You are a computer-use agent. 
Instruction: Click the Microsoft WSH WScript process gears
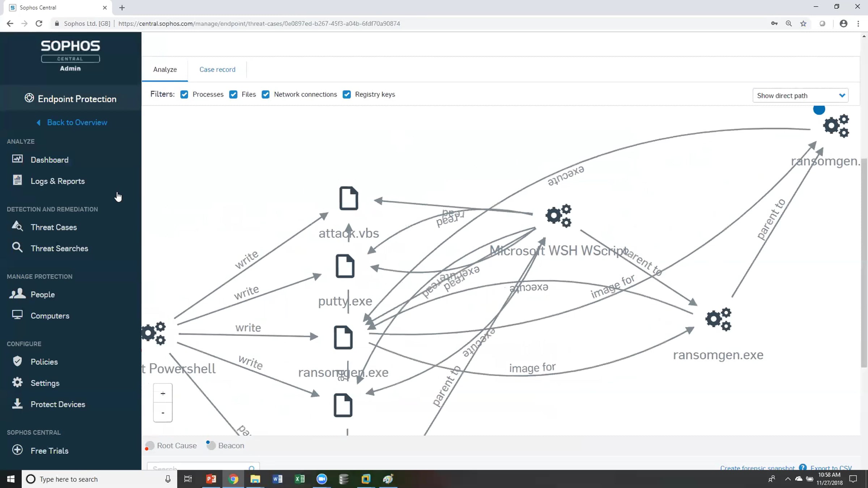click(x=559, y=216)
